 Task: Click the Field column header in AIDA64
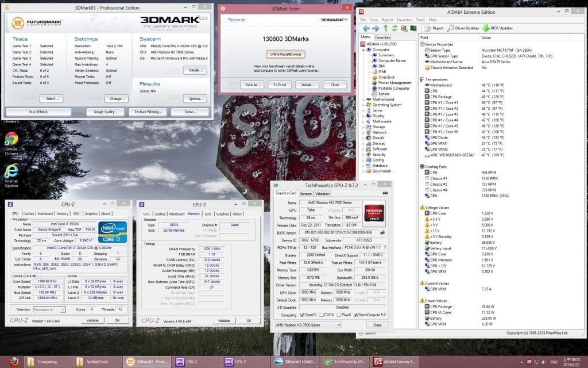coord(449,37)
